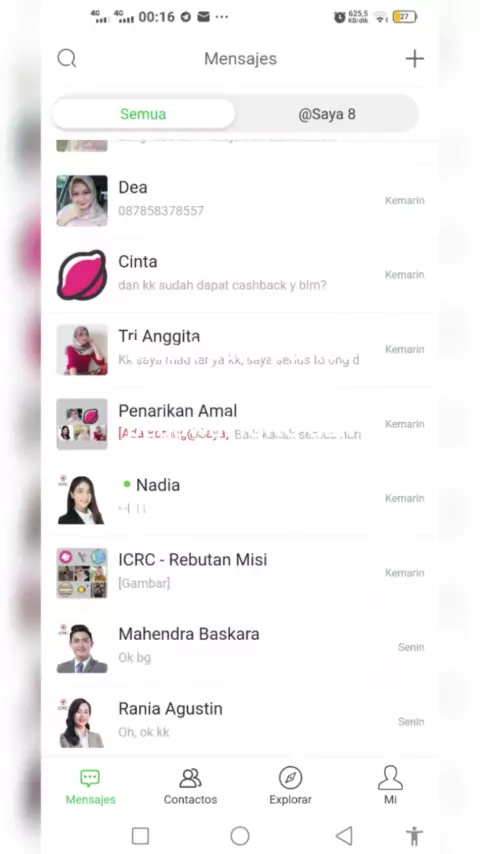This screenshot has width=480, height=854.
Task: Open the Cinta conversation
Action: pos(240,275)
